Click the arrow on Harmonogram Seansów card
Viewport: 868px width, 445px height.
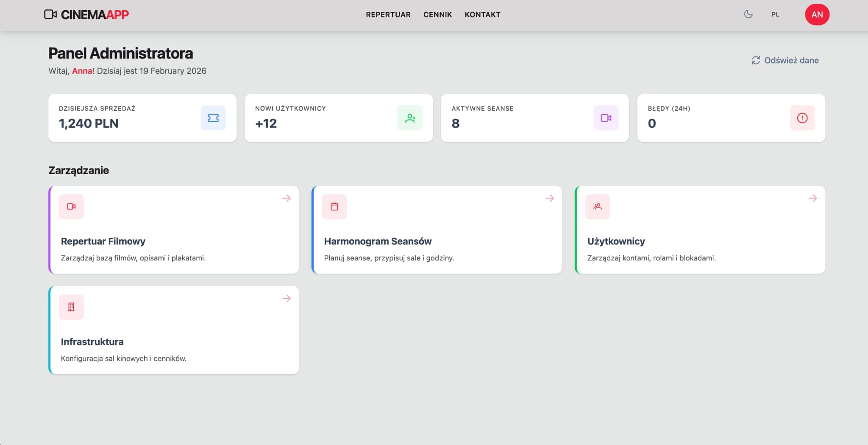[x=550, y=198]
